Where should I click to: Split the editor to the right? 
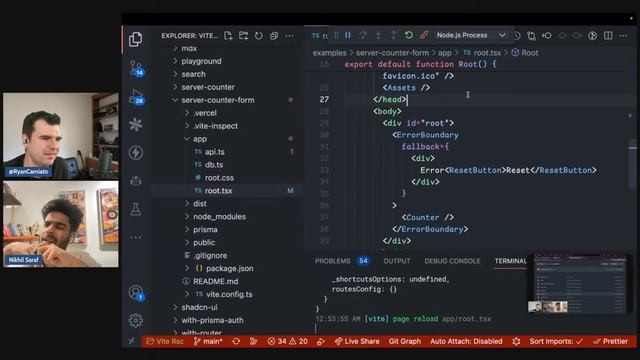608,36
